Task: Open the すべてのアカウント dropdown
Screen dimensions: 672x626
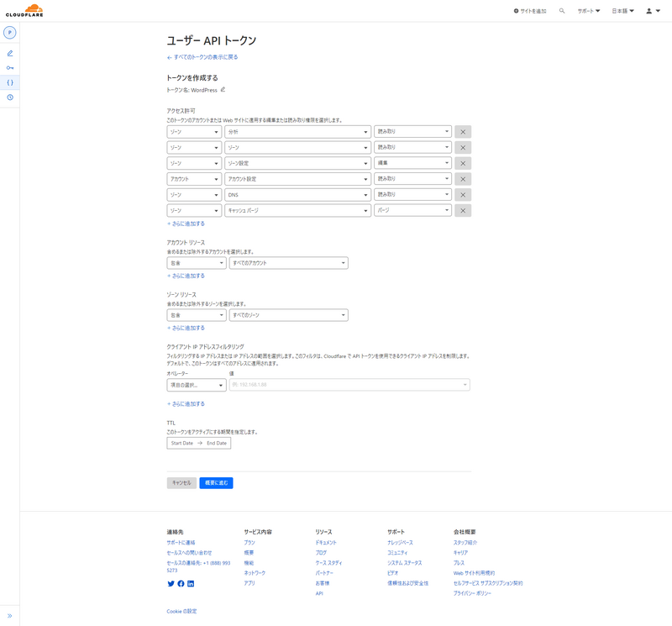Action: coord(288,262)
